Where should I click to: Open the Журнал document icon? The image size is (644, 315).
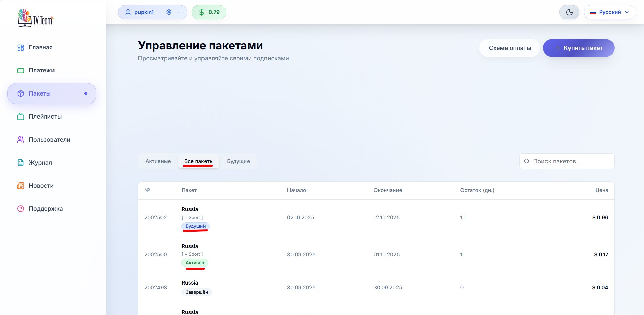(x=21, y=163)
